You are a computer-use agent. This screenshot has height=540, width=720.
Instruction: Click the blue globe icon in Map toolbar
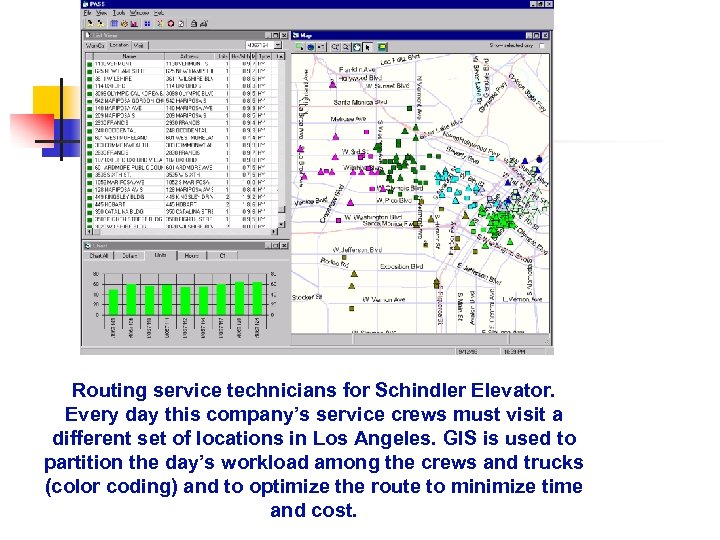[310, 47]
